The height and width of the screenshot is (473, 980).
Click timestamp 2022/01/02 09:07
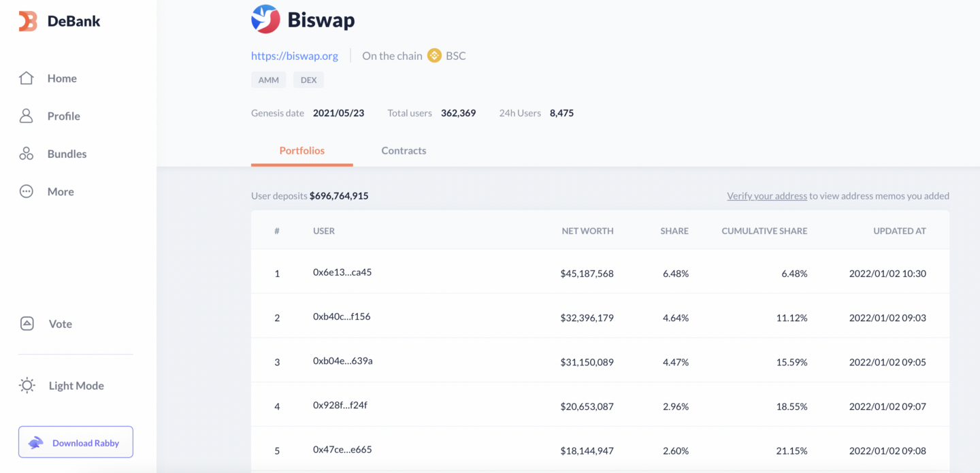(x=887, y=406)
